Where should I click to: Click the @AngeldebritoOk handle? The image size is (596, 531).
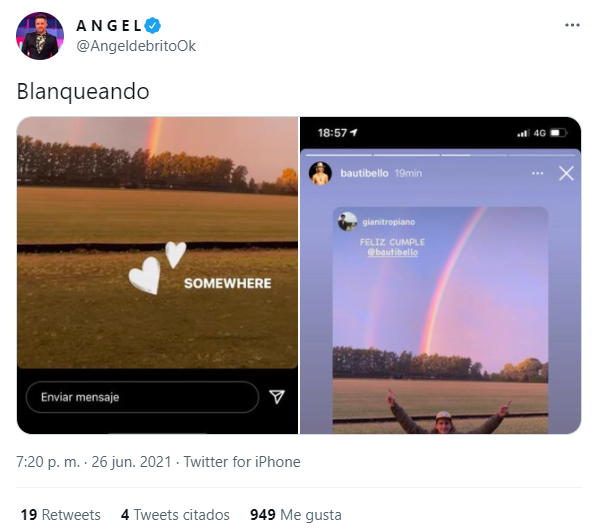click(136, 46)
